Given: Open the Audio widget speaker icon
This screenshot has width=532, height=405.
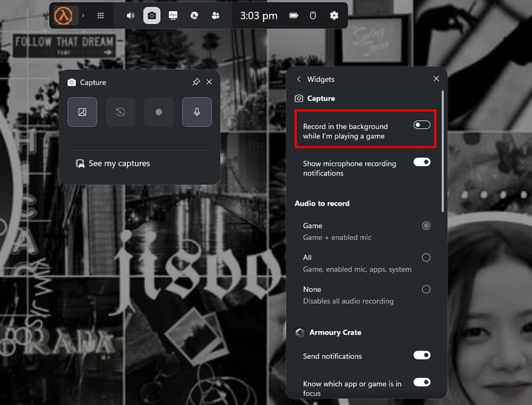Looking at the screenshot, I should click(x=130, y=15).
